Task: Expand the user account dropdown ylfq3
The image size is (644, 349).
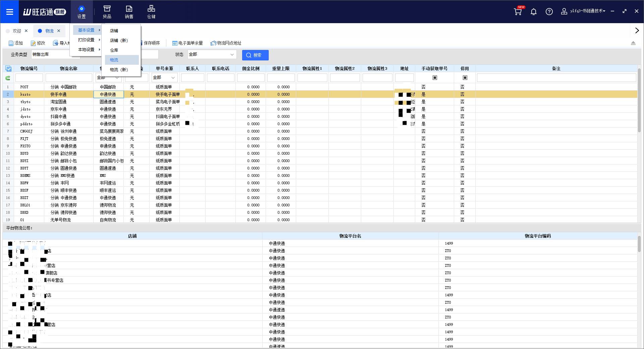Action: [x=588, y=11]
